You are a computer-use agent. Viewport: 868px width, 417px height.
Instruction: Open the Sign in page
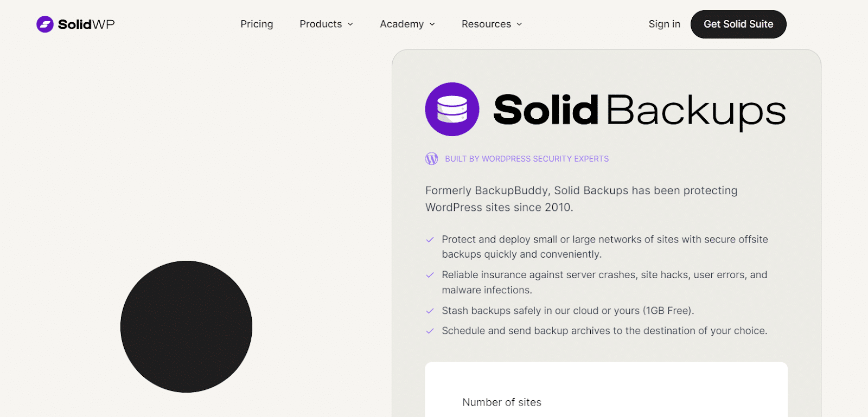(664, 24)
